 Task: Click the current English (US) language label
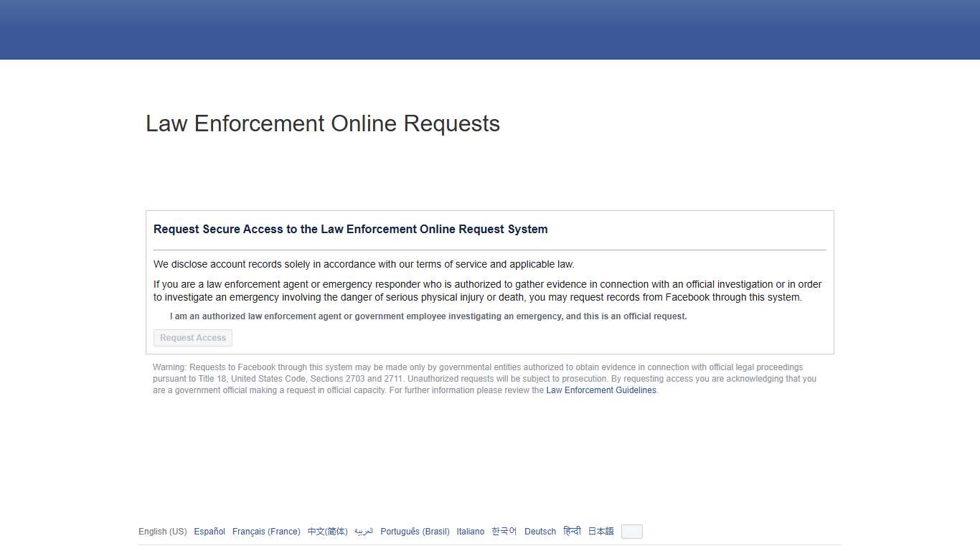[x=162, y=531]
